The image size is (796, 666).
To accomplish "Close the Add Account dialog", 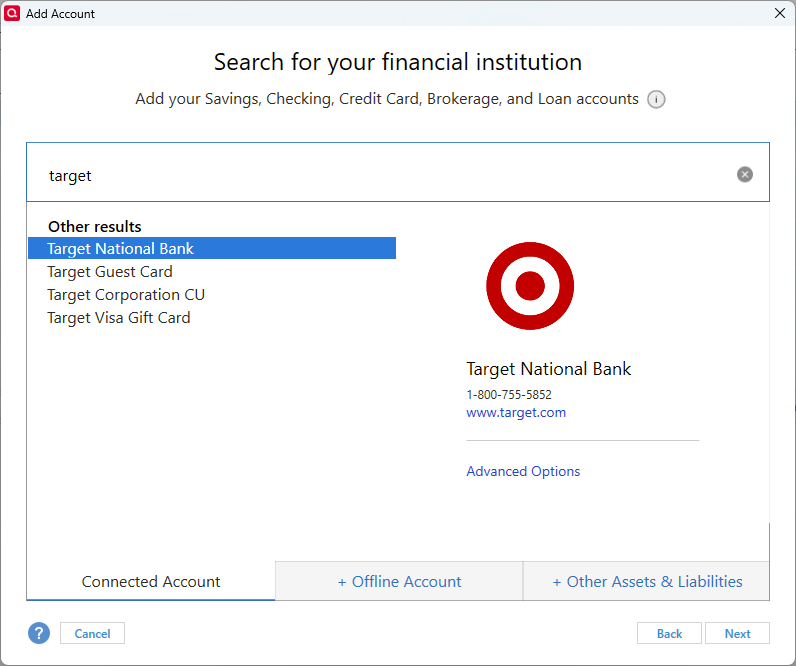I will click(780, 13).
